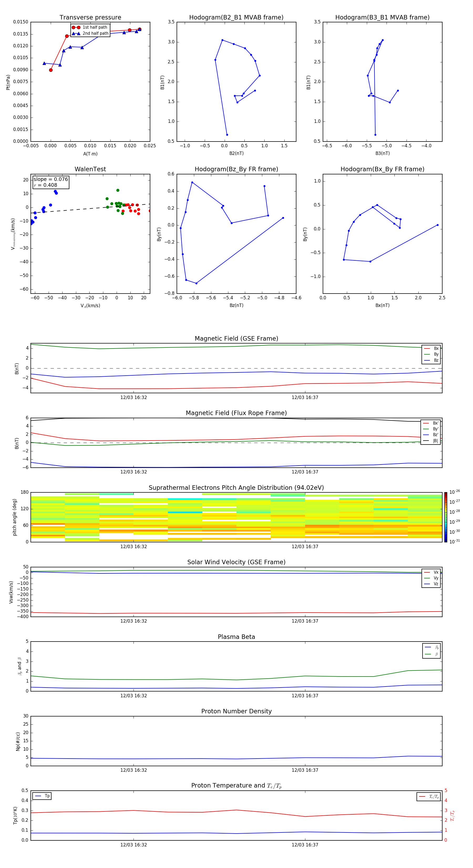Screen dimensions: 473x868
Task: Click the 'Tp(10^6K)' axis label
Action: point(16,815)
